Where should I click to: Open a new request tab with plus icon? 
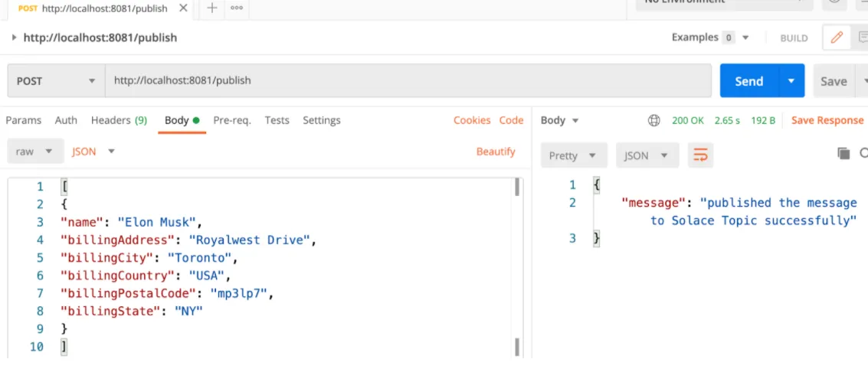pyautogui.click(x=212, y=8)
